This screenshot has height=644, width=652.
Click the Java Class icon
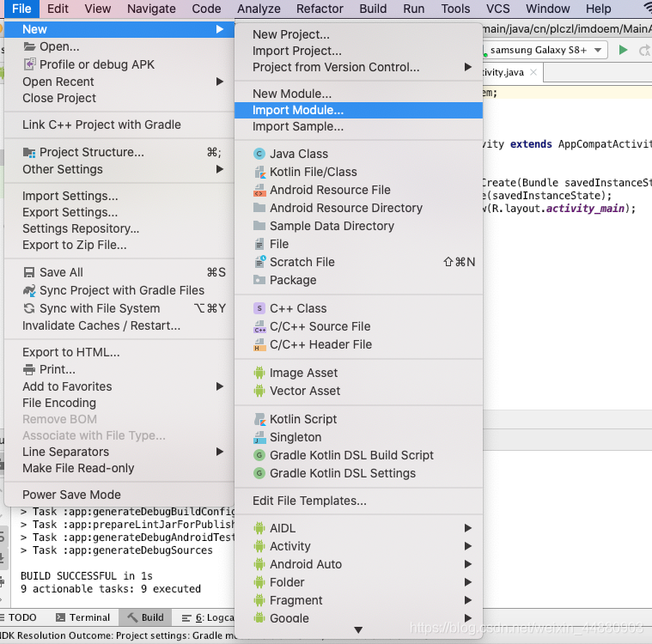coord(259,154)
